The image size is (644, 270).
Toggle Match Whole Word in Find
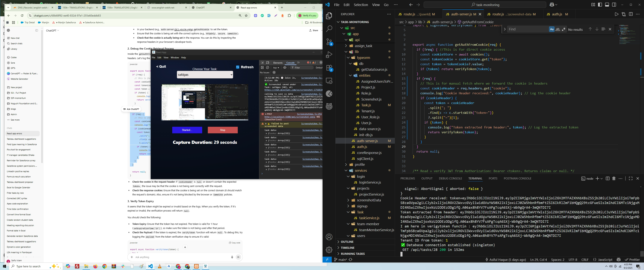(558, 29)
